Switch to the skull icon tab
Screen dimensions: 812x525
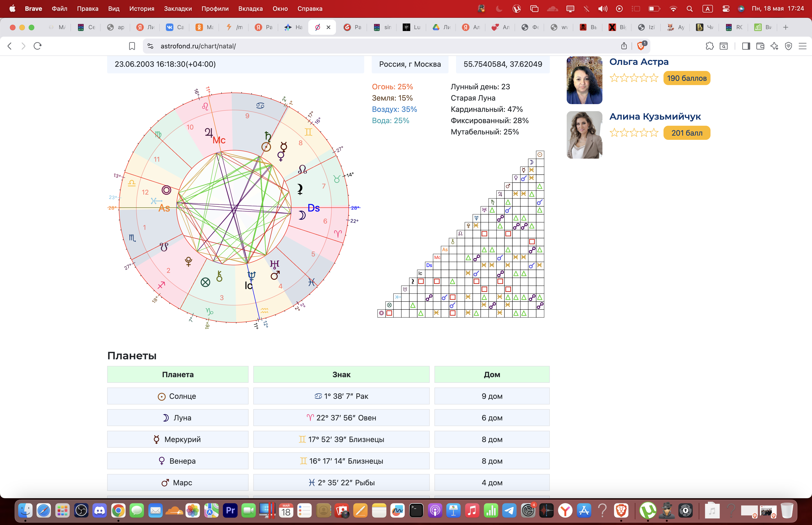click(589, 27)
